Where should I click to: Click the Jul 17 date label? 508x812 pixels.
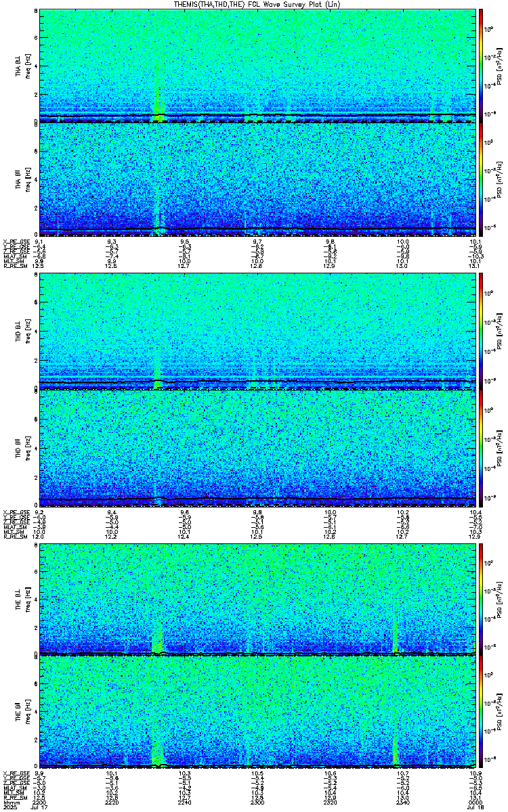click(39, 809)
